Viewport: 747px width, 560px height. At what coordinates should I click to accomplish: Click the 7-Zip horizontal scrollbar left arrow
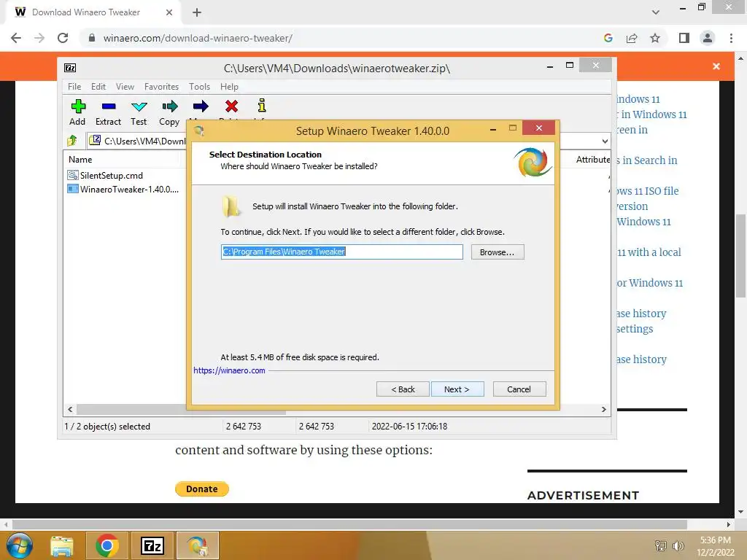[x=71, y=410]
